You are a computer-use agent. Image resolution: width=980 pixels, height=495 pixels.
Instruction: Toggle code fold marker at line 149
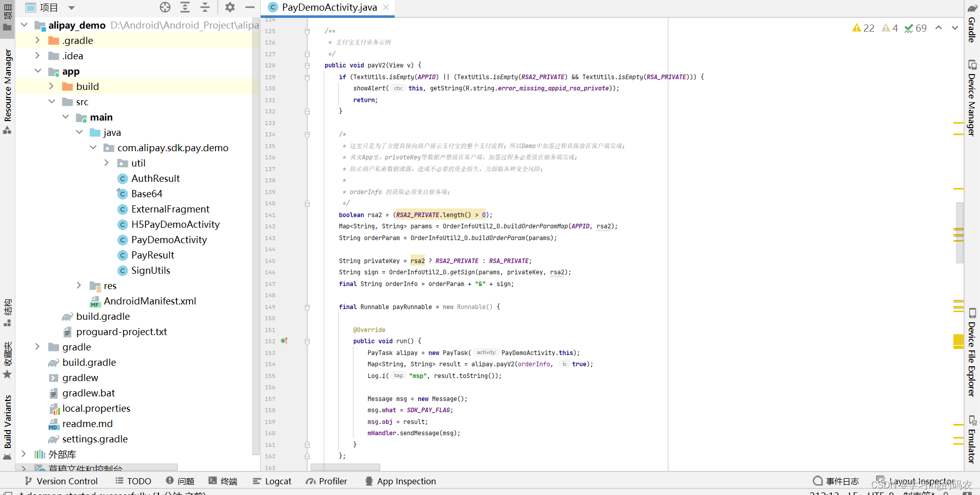point(307,307)
